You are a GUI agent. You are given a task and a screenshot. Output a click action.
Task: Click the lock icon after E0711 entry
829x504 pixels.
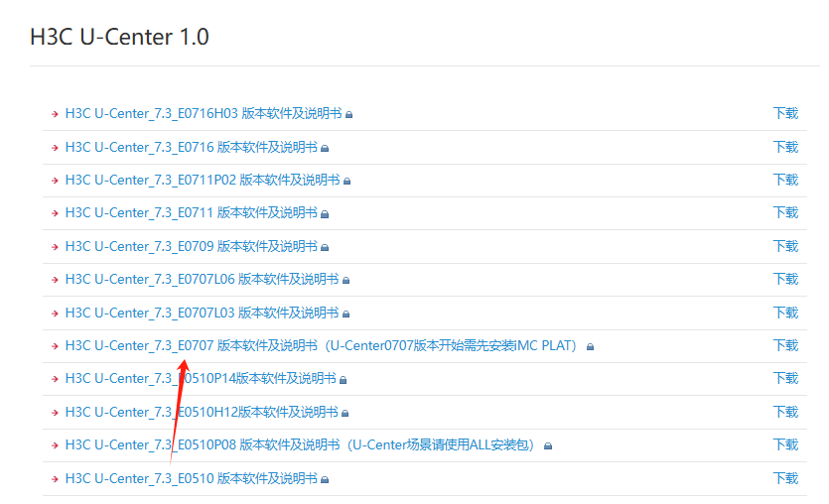click(x=325, y=214)
